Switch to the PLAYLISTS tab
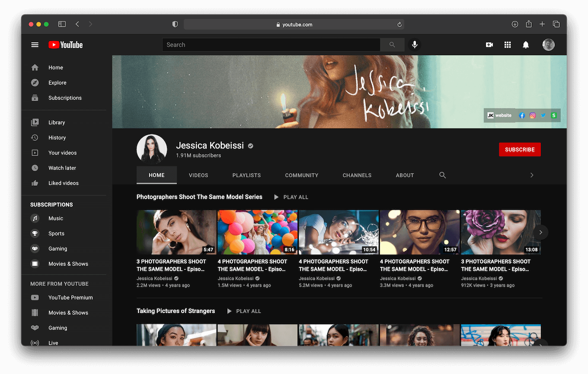 point(246,175)
